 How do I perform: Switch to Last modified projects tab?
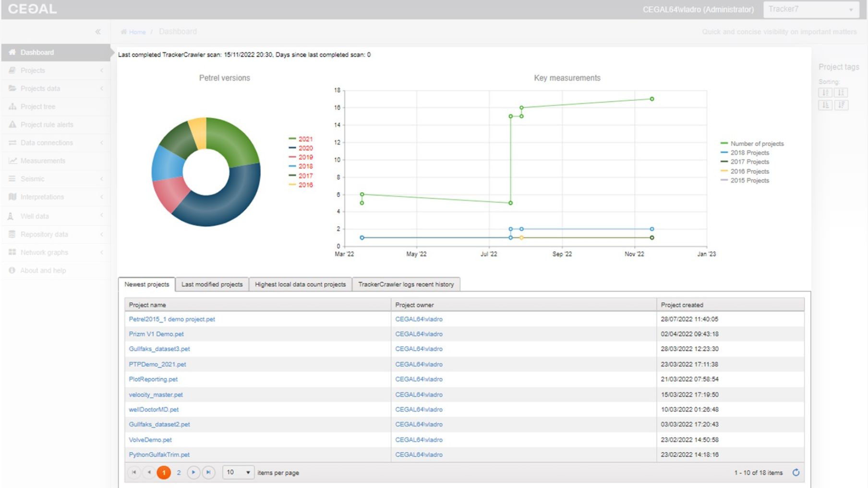coord(212,284)
